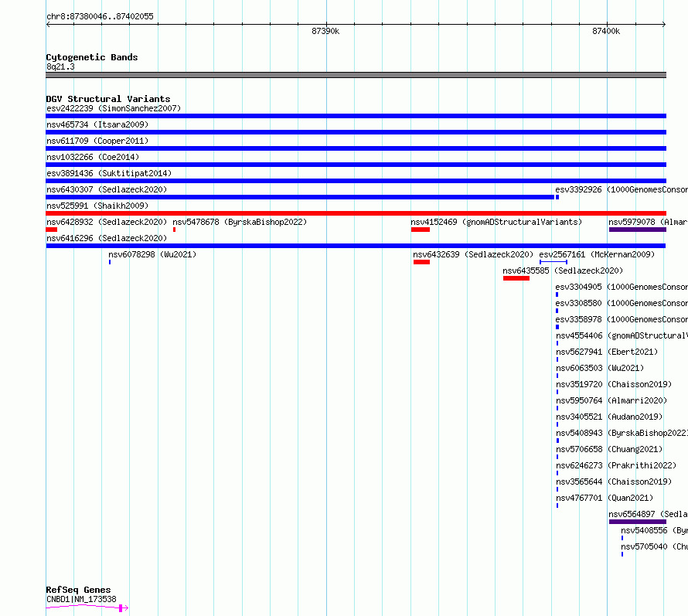Click the blue esv3891436 variant bar
The height and width of the screenshot is (616, 688).
pos(356,181)
